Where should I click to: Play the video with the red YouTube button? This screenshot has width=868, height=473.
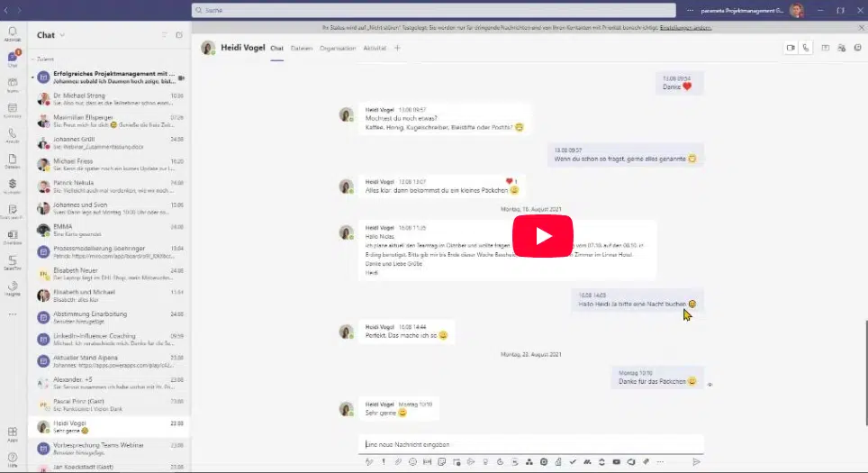pos(542,236)
